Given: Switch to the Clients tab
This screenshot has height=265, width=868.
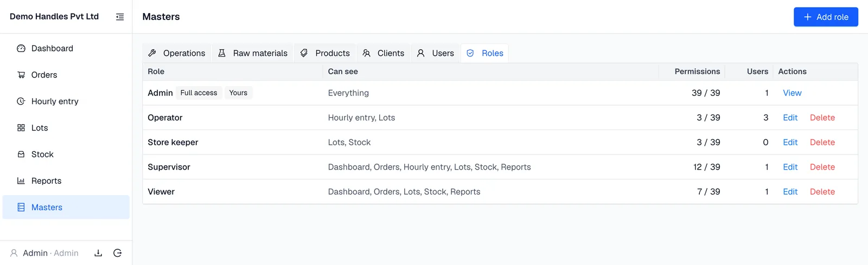Looking at the screenshot, I should (384, 53).
